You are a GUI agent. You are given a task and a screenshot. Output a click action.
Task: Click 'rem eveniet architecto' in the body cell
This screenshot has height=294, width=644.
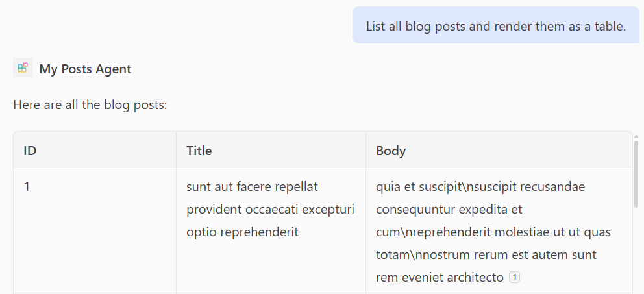tap(440, 278)
